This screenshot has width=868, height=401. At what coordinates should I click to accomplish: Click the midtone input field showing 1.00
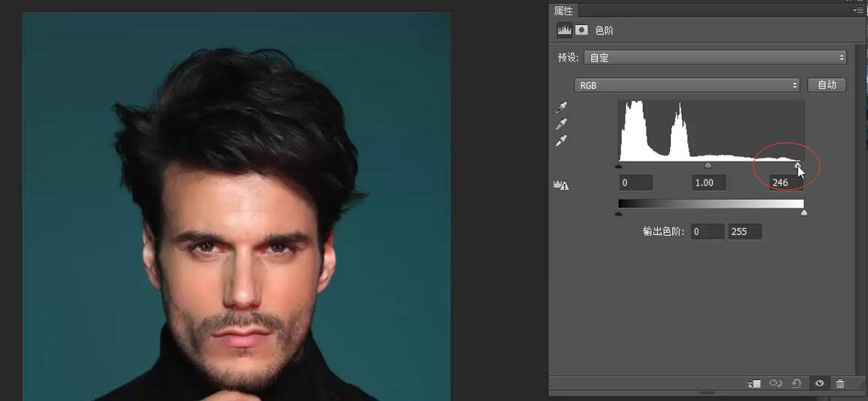[709, 182]
